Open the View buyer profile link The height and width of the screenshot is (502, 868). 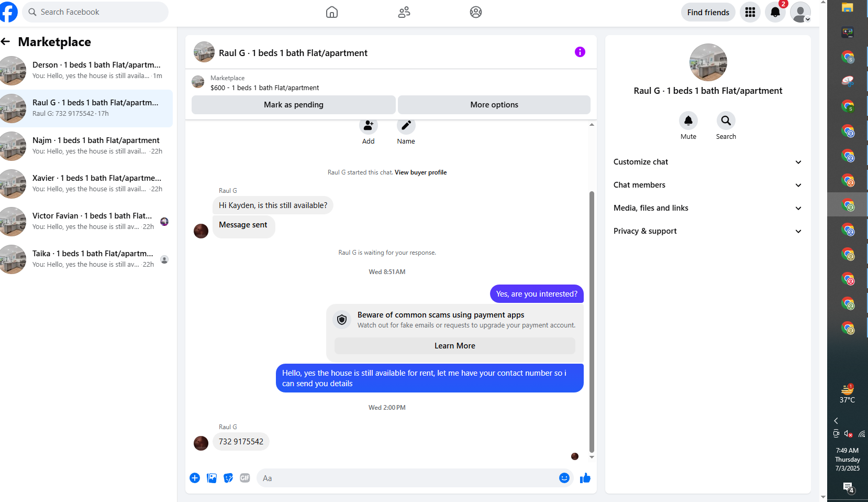tap(420, 172)
